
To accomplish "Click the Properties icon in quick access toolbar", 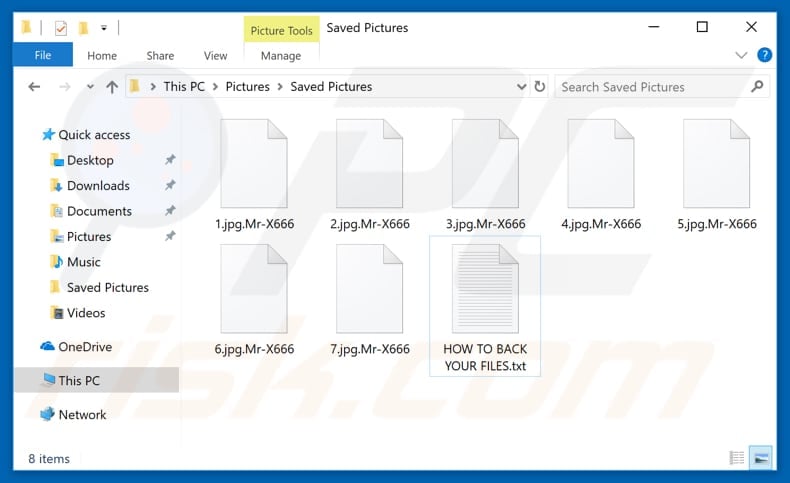I will coord(60,28).
